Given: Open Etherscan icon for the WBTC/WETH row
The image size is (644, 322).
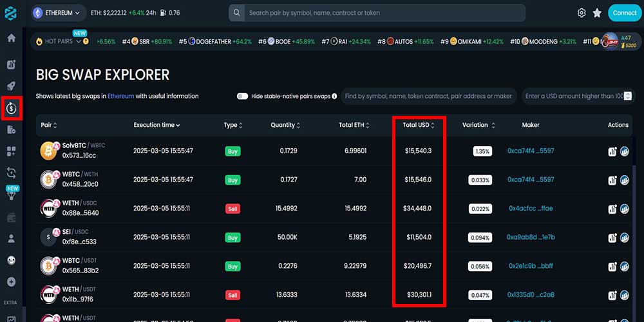Looking at the screenshot, I should pos(624,180).
